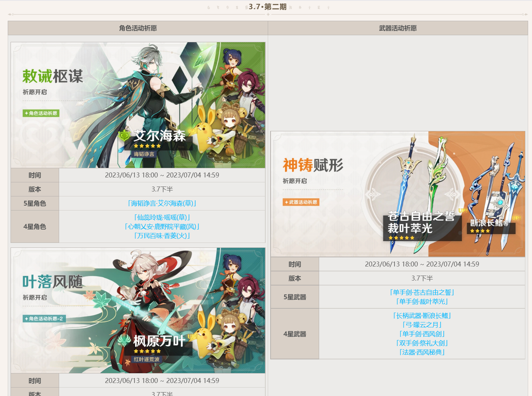The image size is (532, 396).
Task: Click the 瑶瑶(草) four-star character link
Action: [162, 218]
